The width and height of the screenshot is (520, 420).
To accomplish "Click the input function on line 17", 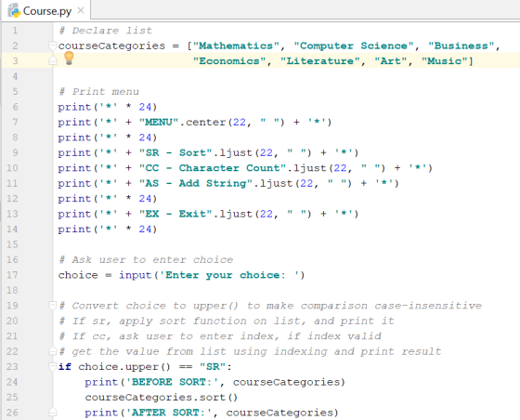I will click(x=136, y=275).
